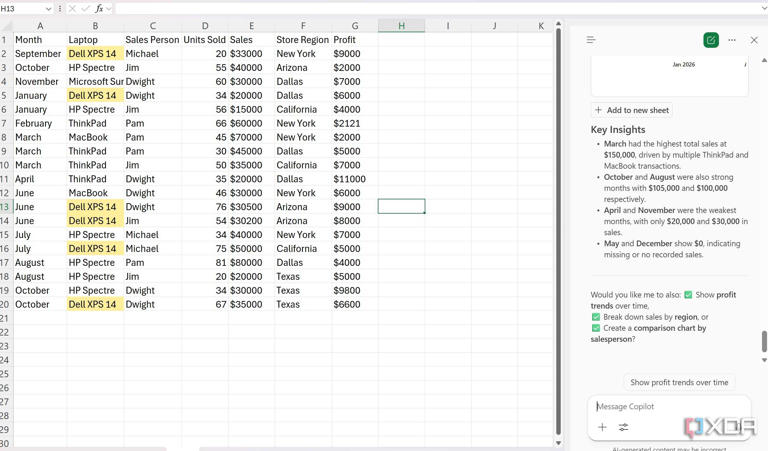This screenshot has height=451, width=768.
Task: Click the formula bar vertical dots handle
Action: tap(60, 9)
